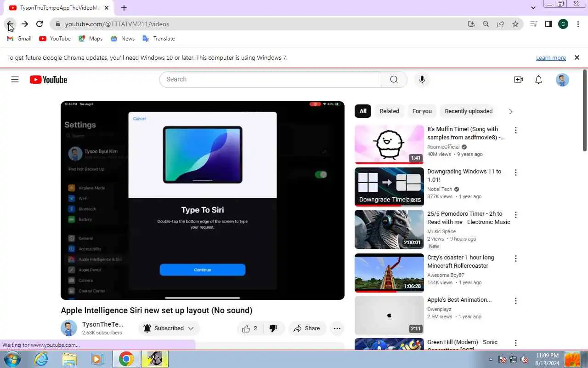This screenshot has height=368, width=588.
Task: Open Chrome's zoom control icon
Action: point(486,24)
